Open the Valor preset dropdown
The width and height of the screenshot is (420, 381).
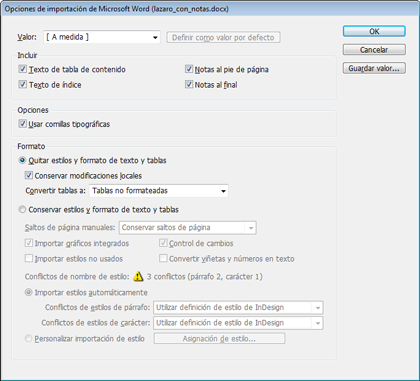[x=102, y=37]
